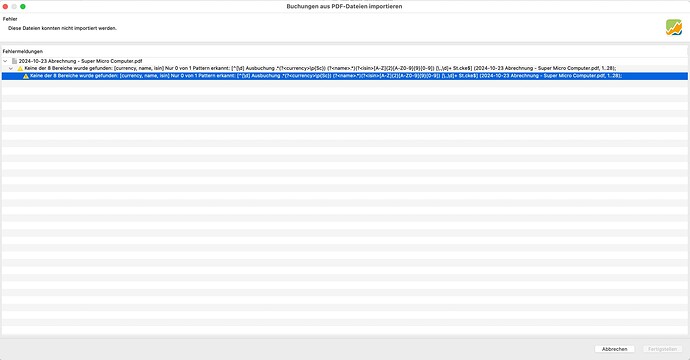Collapse the Super Micro Computer.pdf tree node
The image size is (690, 360).
click(x=5, y=61)
